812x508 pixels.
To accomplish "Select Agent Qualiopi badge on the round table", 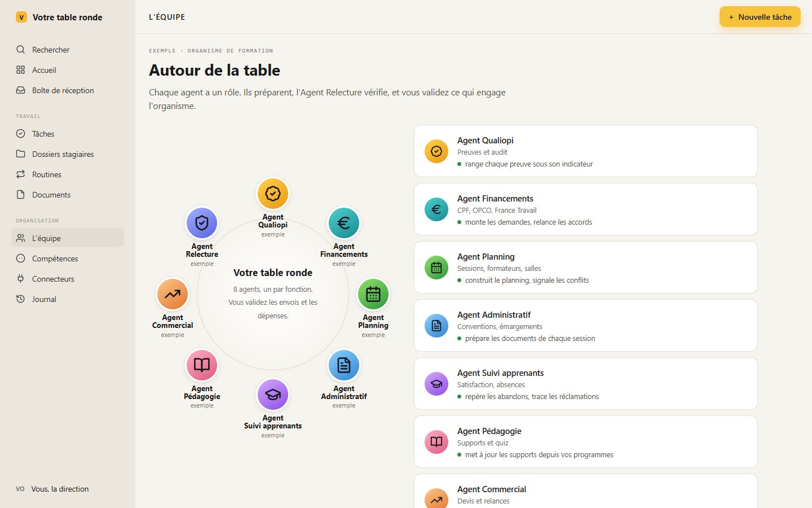I will point(273,194).
